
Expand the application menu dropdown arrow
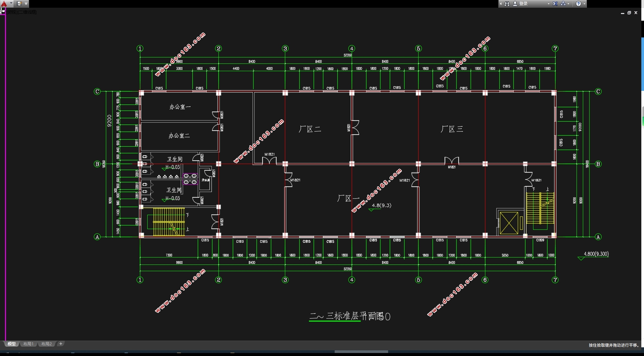click(11, 4)
